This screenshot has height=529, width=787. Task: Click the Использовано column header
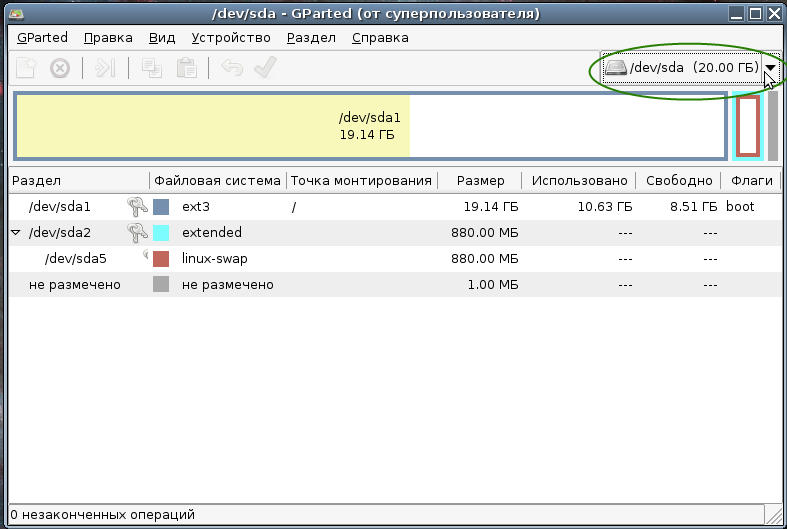pos(579,181)
